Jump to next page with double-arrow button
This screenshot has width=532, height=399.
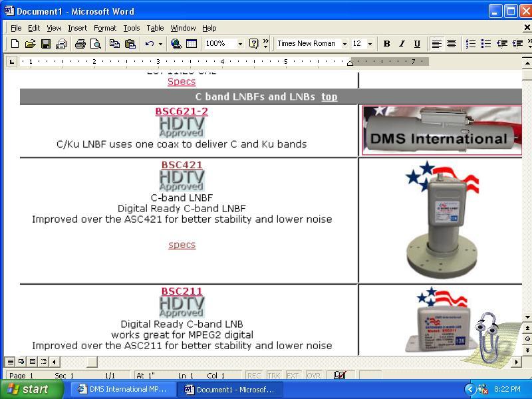click(x=527, y=350)
